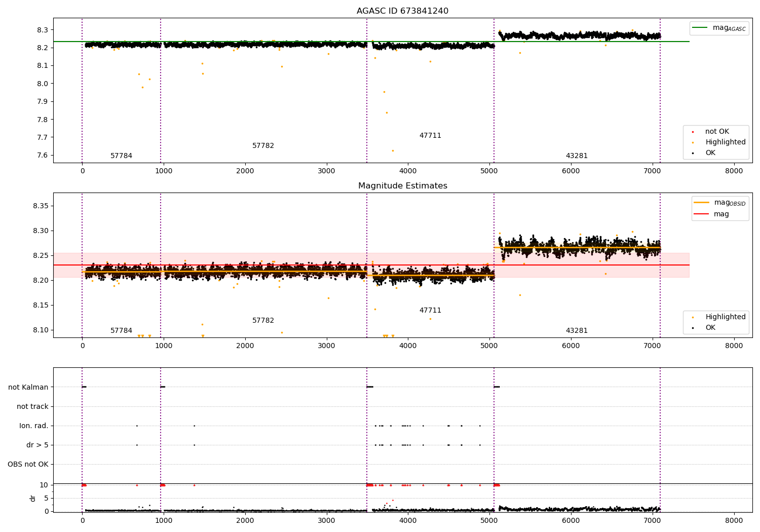
Task: Click the 8000 x-tick of the top plot
Action: click(734, 171)
